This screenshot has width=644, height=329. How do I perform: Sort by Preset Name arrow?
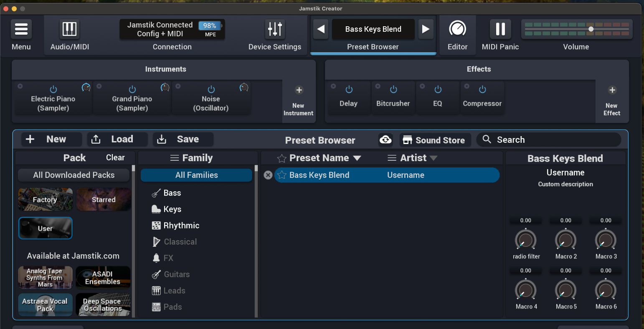[357, 158]
